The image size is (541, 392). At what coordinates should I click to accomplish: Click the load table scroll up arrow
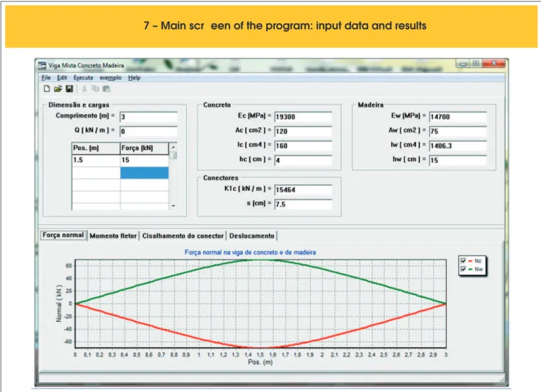(x=173, y=147)
